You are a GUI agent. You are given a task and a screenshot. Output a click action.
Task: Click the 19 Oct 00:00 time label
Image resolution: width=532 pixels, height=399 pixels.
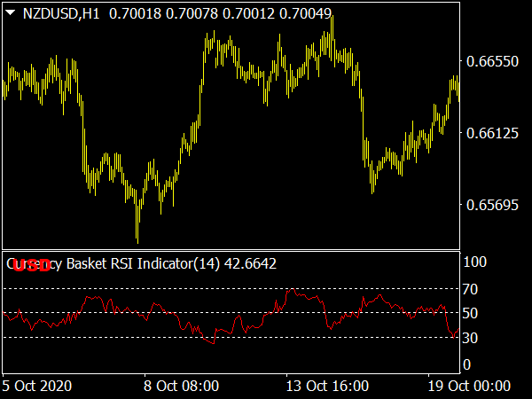469,386
